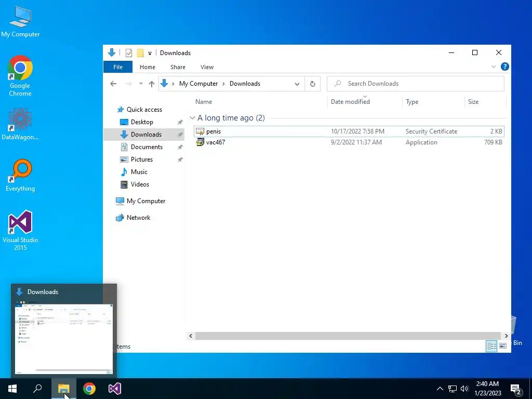Open Pictures in navigation pane

(x=141, y=159)
